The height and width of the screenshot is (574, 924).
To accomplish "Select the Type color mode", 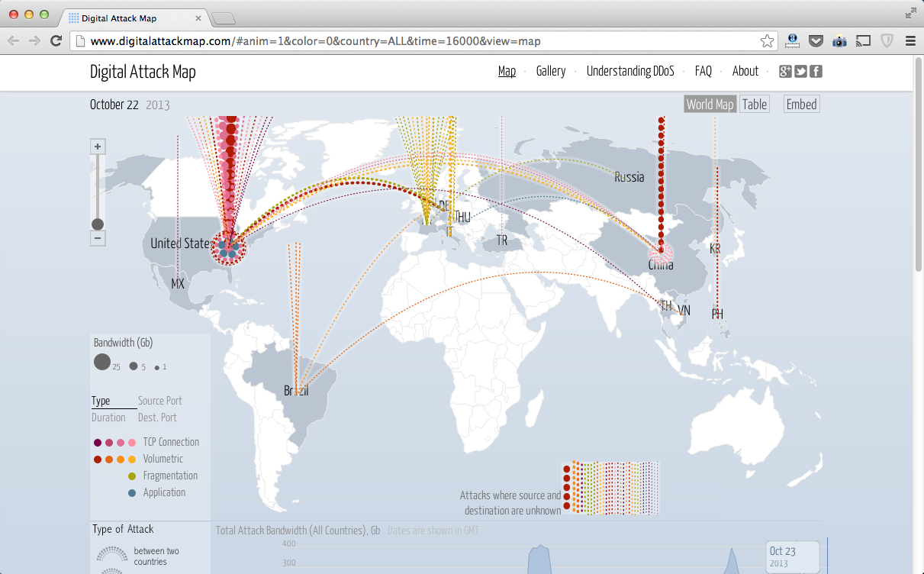I will [x=101, y=401].
